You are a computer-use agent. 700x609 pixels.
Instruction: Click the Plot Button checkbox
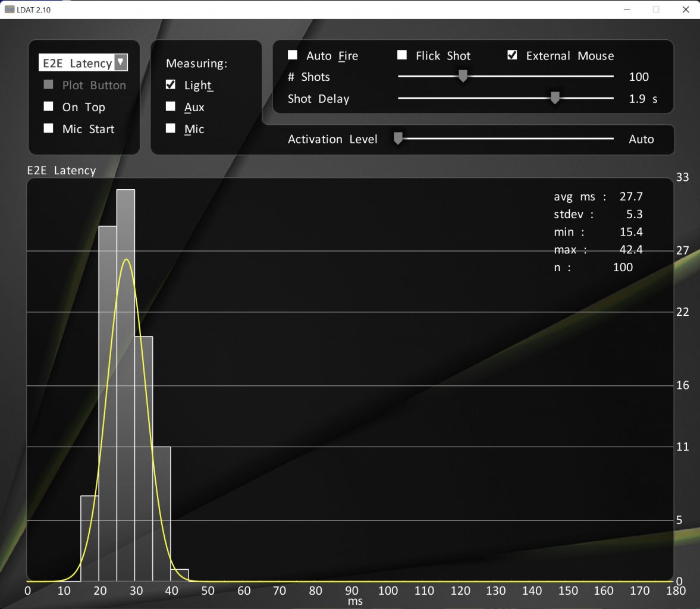point(48,84)
